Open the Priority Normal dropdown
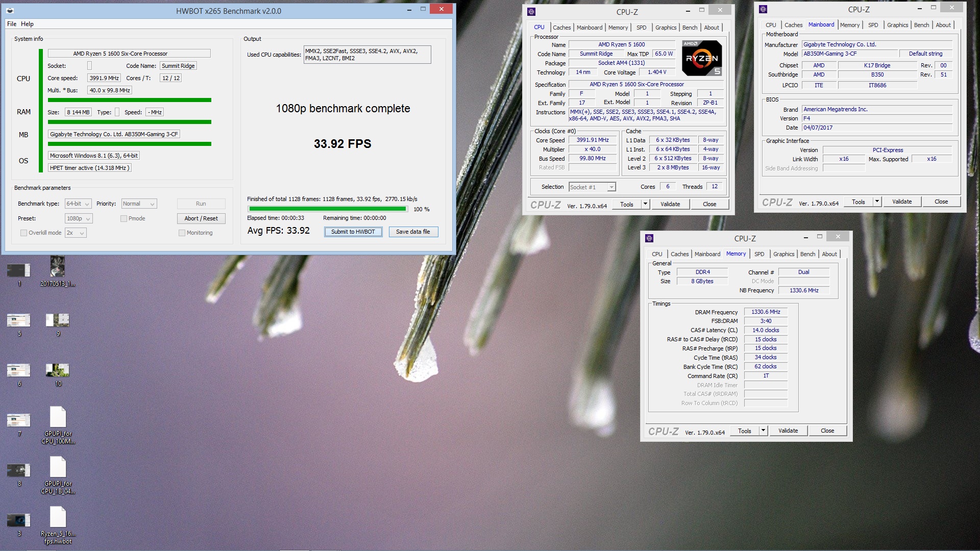The width and height of the screenshot is (980, 551). [x=139, y=204]
